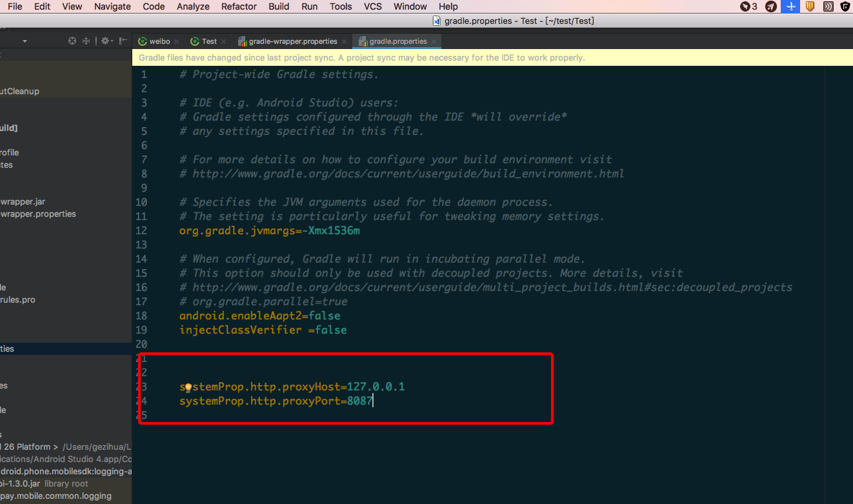Image resolution: width=853 pixels, height=504 pixels.
Task: Click the gray sound-wave icon in menu bar
Action: coord(828,6)
